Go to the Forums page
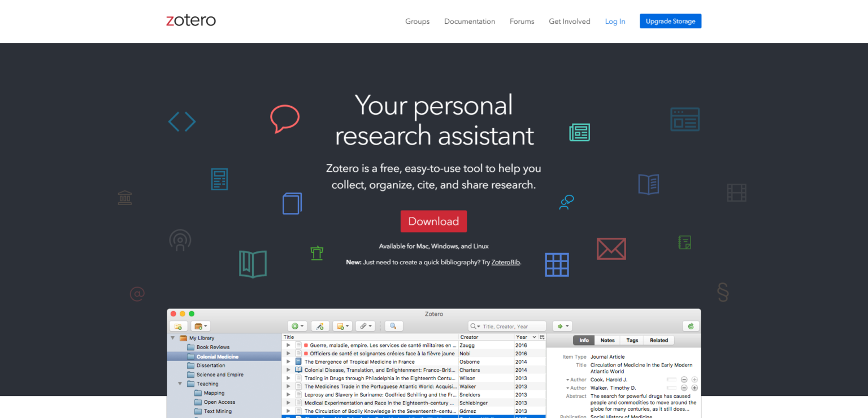 coord(522,21)
